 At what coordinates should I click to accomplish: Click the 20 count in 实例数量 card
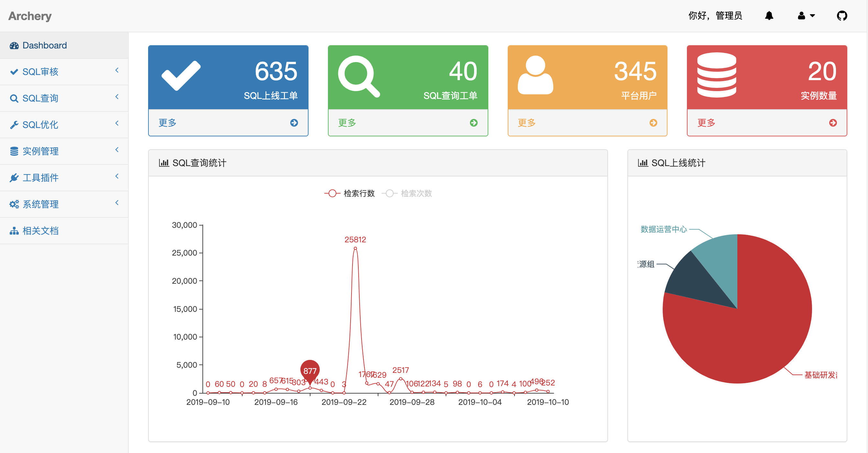pos(822,71)
